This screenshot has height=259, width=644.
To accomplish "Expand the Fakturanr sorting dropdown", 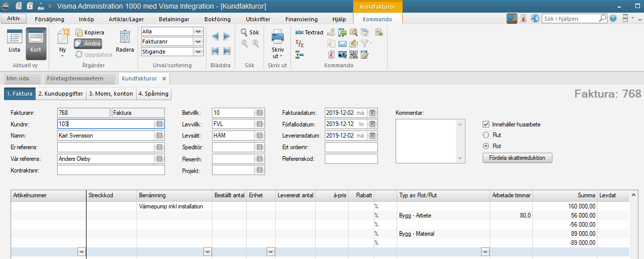I will [x=198, y=41].
